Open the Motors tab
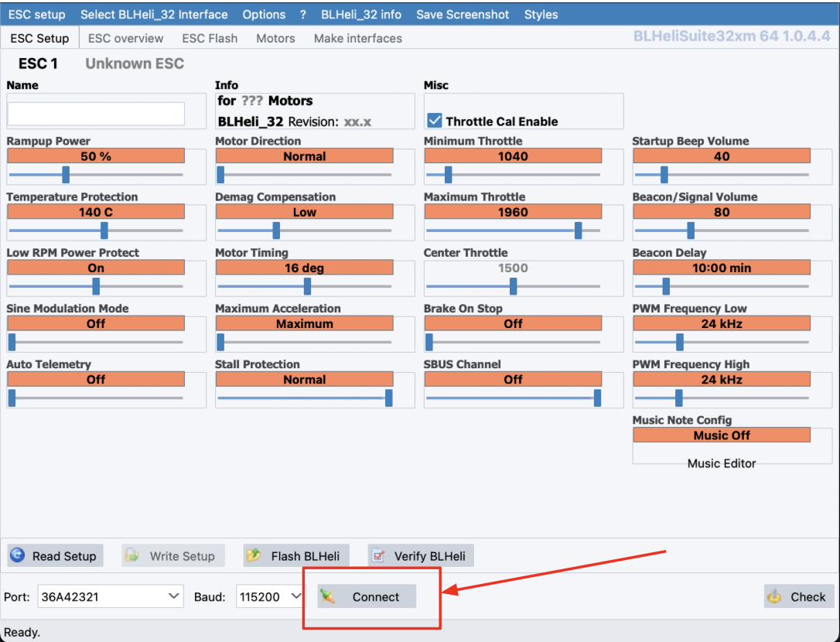Screen dimensions: 840x642 click(x=275, y=38)
